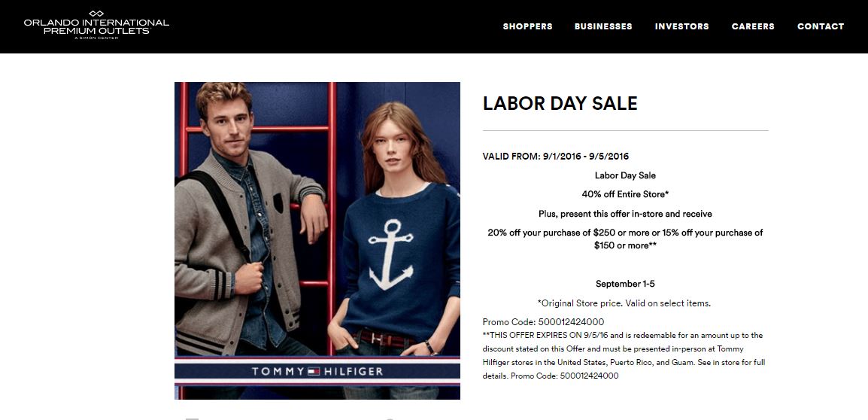Click the September 1-5 date text
The width and height of the screenshot is (868, 420).
[625, 284]
